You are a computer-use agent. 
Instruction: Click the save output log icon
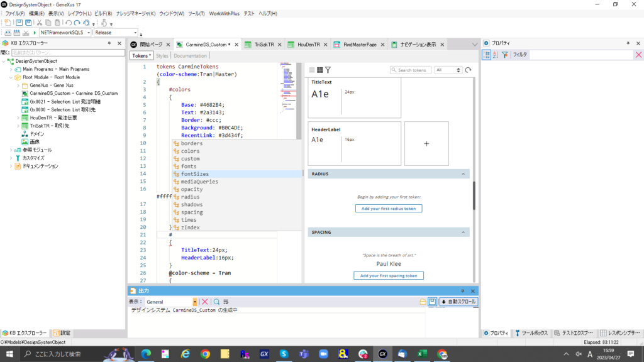(433, 302)
